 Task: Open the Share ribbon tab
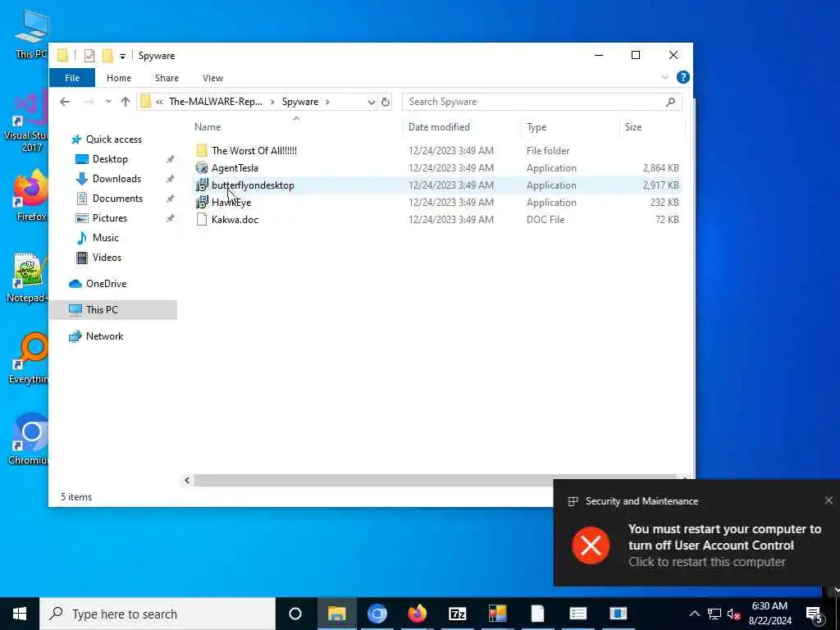tap(167, 78)
